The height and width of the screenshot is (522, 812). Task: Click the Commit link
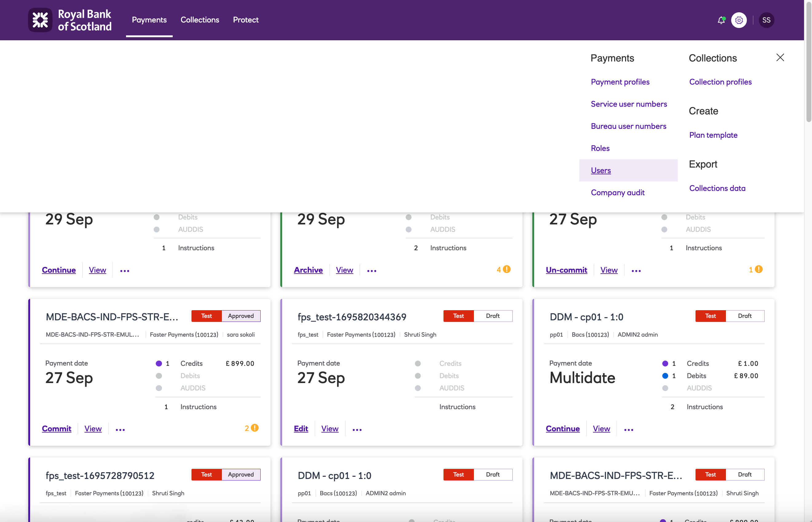tap(57, 429)
